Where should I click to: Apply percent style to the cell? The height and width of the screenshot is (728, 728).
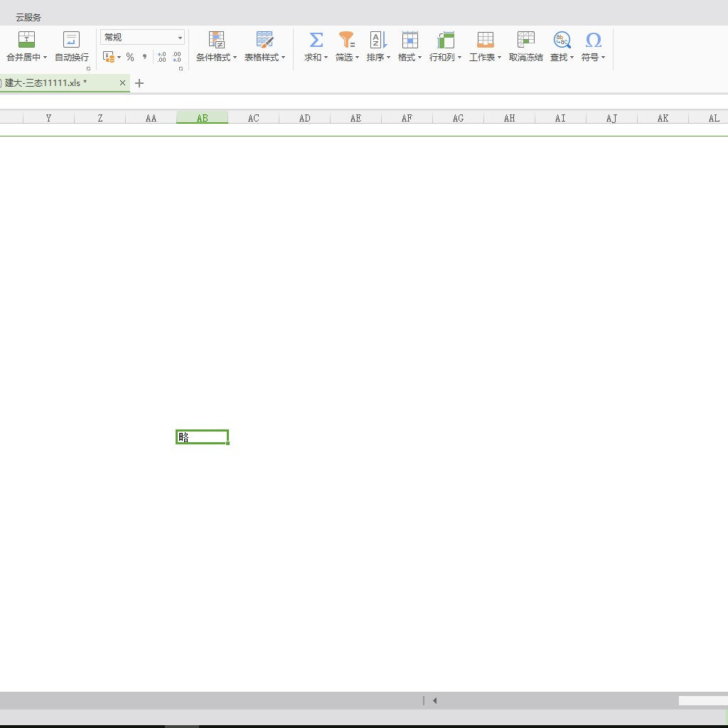click(130, 58)
